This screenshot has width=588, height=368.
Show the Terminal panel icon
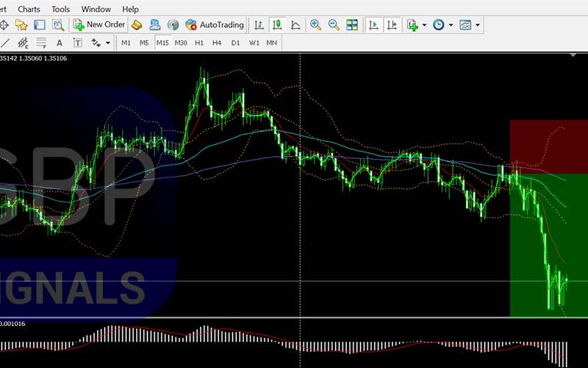40,25
